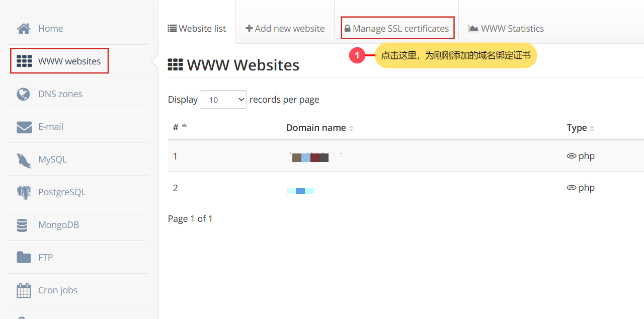The width and height of the screenshot is (644, 319).
Task: Click the Home house icon in sidebar
Action: point(24,29)
